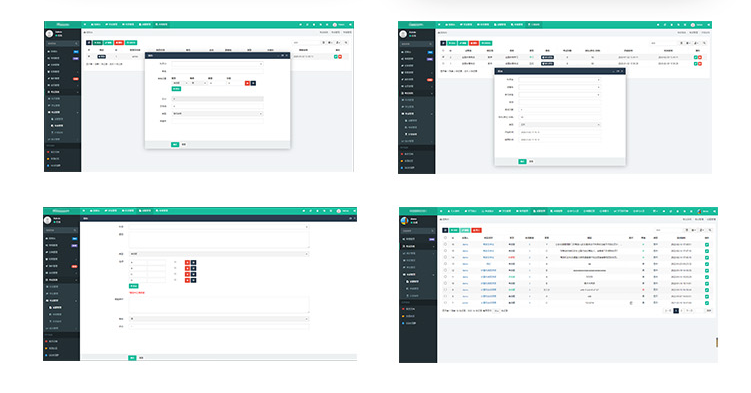This screenshot has height=393, width=751.
Task: Click the dark blue badge button in the two-row table's first row
Action: (x=547, y=57)
